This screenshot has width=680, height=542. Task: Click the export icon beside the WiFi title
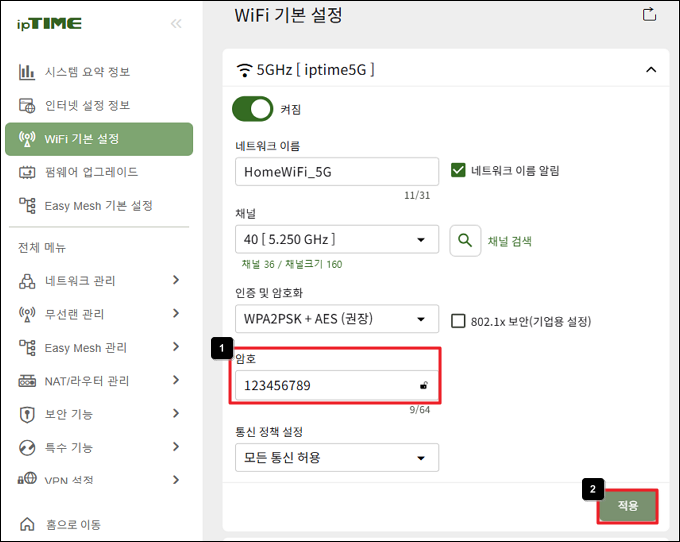tap(649, 14)
